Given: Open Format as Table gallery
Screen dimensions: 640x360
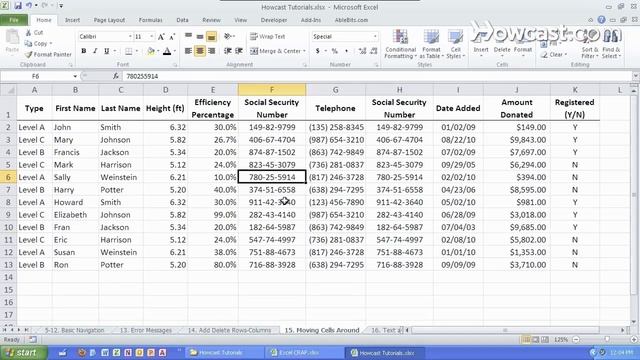Looking at the screenshot, I should [431, 44].
